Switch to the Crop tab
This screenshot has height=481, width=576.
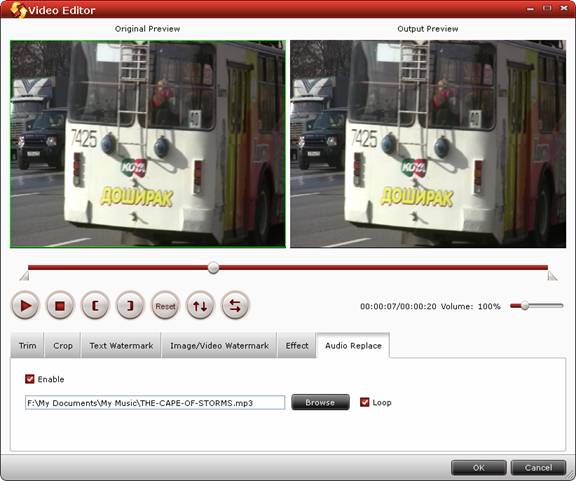[63, 345]
